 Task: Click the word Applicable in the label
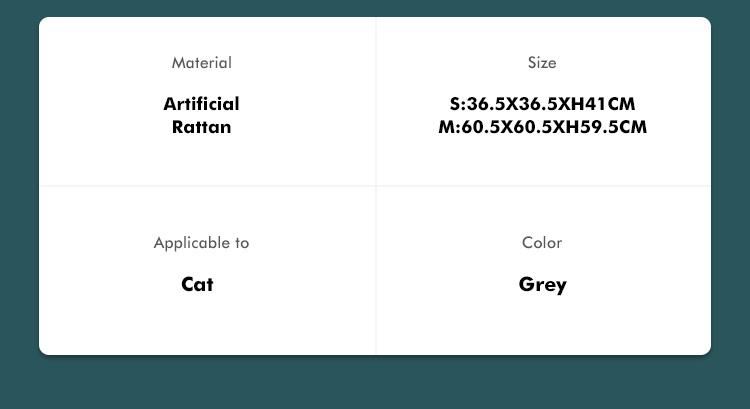pyautogui.click(x=191, y=243)
